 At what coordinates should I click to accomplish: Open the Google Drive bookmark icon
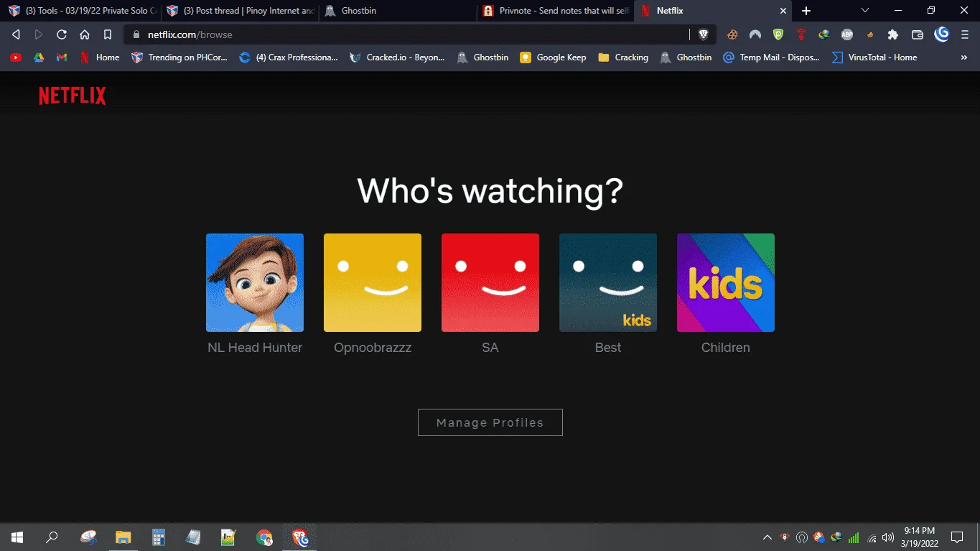[x=39, y=57]
